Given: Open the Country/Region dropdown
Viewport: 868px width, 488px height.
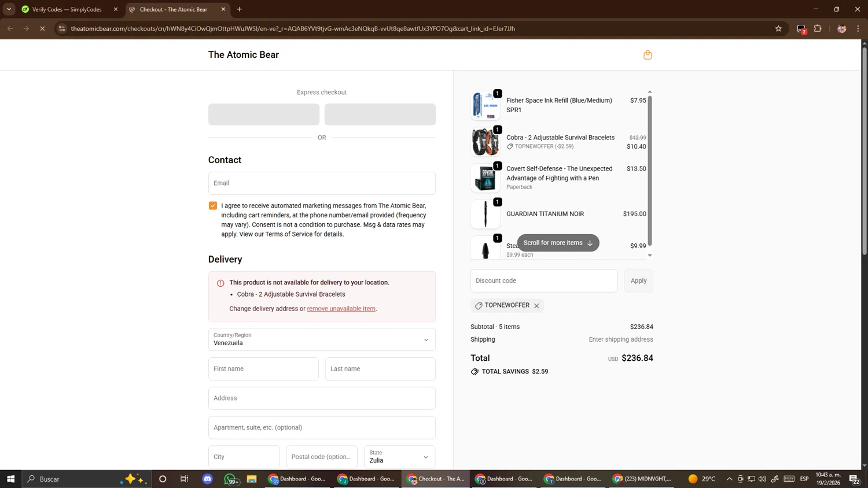Looking at the screenshot, I should [322, 339].
